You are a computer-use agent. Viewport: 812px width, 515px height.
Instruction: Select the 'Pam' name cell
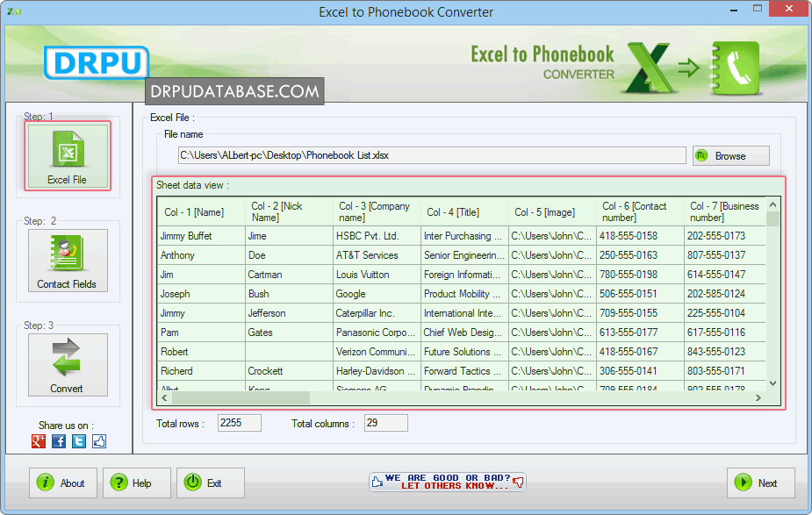(x=201, y=333)
